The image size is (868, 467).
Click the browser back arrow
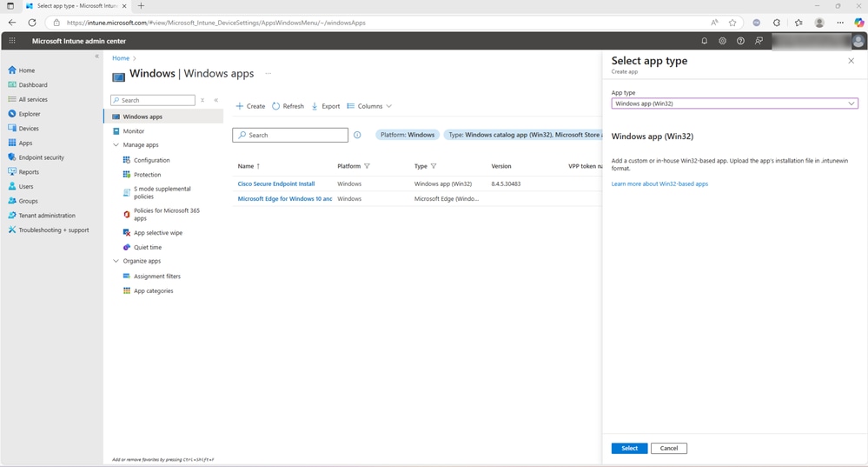[12, 23]
